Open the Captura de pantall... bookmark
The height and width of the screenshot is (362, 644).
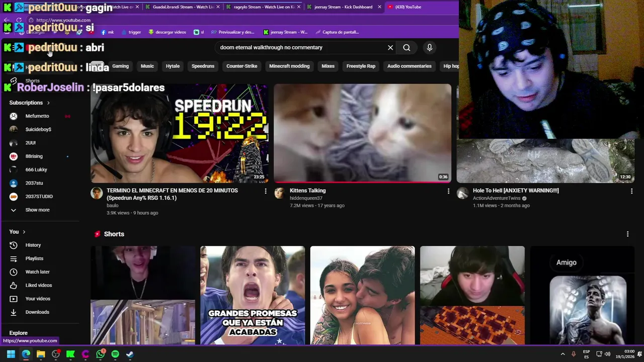(x=337, y=32)
